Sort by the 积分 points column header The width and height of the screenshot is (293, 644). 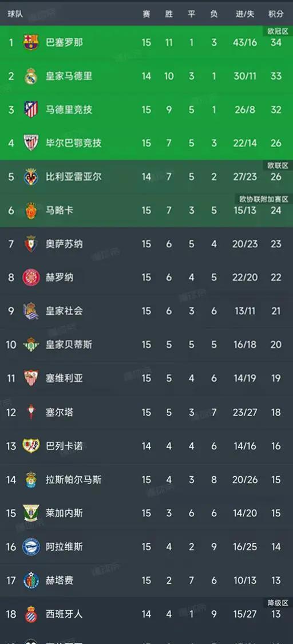276,14
